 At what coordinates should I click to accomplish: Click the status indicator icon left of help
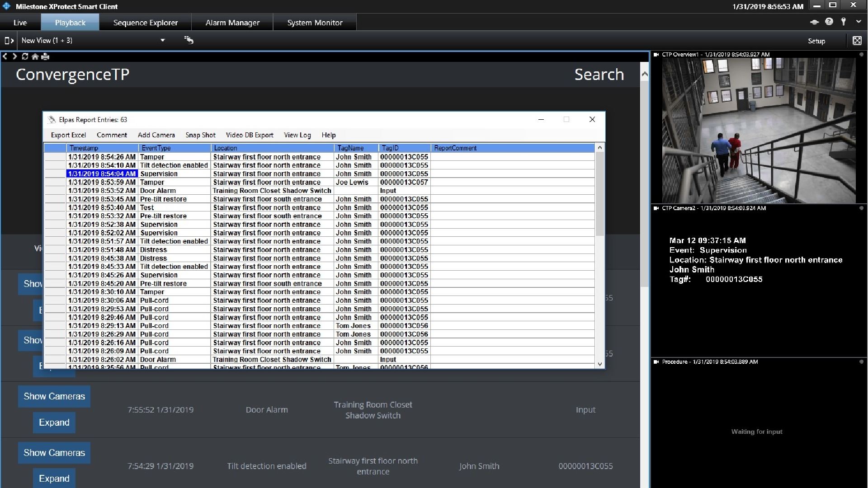(x=814, y=22)
